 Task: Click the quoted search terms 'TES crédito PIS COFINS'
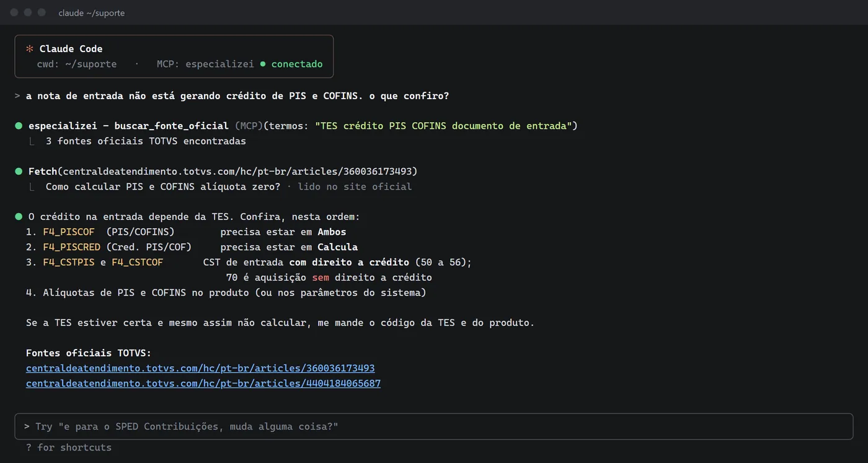(443, 126)
